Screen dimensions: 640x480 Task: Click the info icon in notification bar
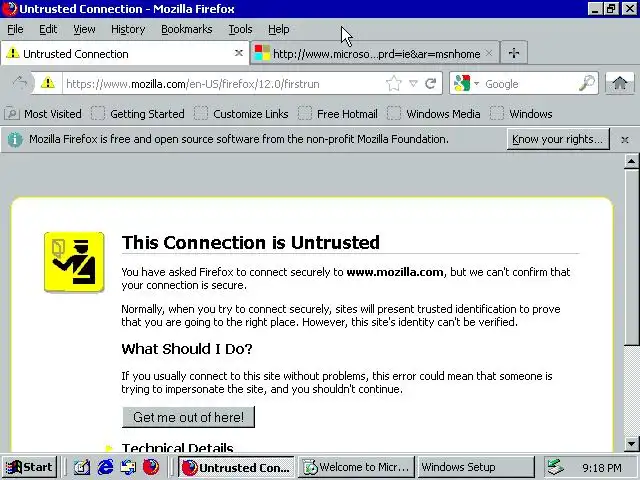15,139
